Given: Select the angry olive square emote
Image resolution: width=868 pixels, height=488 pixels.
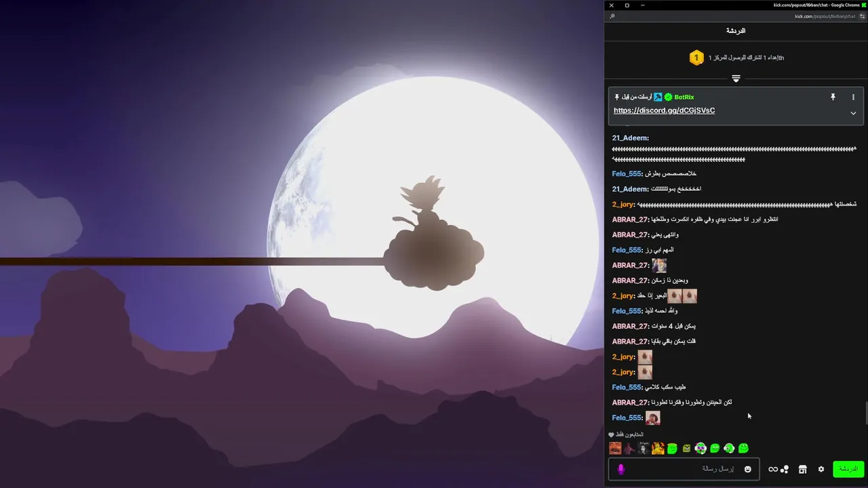Looking at the screenshot, I should [x=686, y=448].
